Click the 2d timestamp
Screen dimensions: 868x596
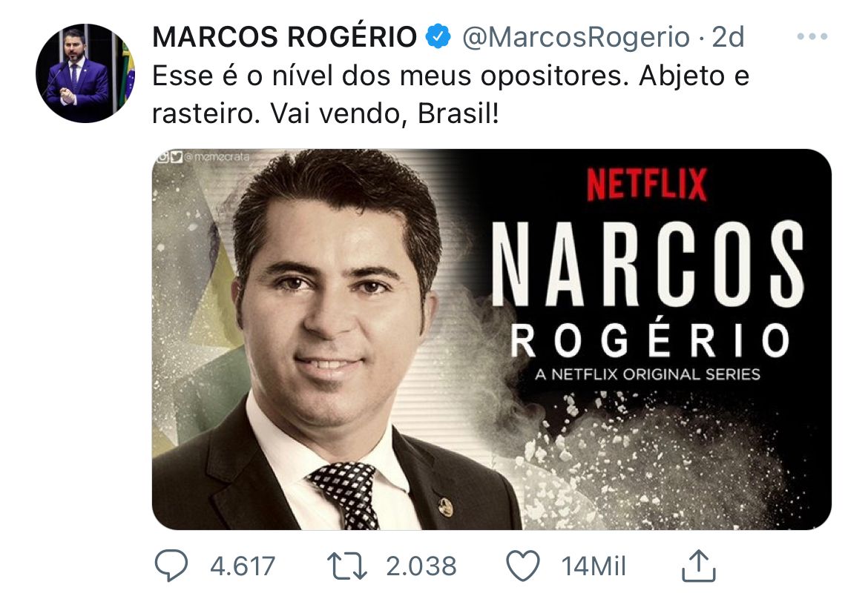(727, 37)
